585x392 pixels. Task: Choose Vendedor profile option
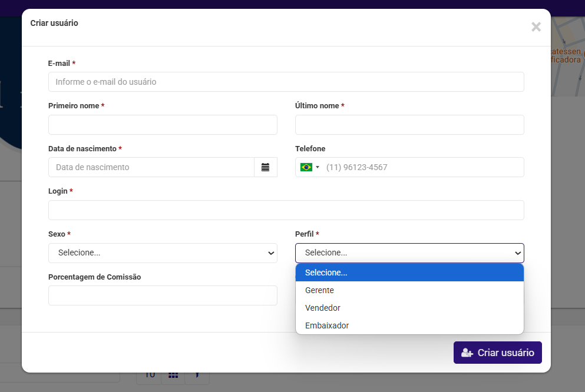322,308
